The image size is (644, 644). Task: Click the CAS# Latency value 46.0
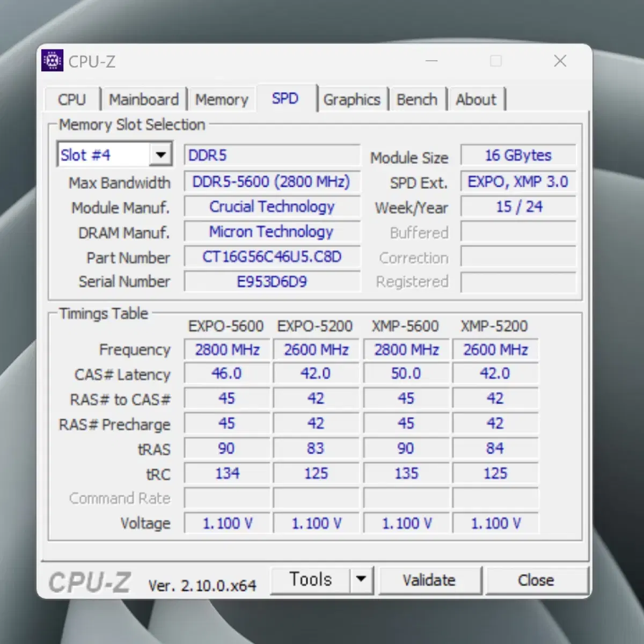227,374
